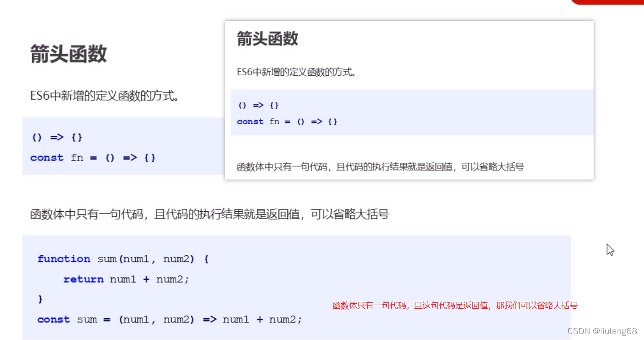This screenshot has width=644, height=340.
Task: Click popup card sentence beginning 函数体中只有一句代码
Action: coord(380,167)
